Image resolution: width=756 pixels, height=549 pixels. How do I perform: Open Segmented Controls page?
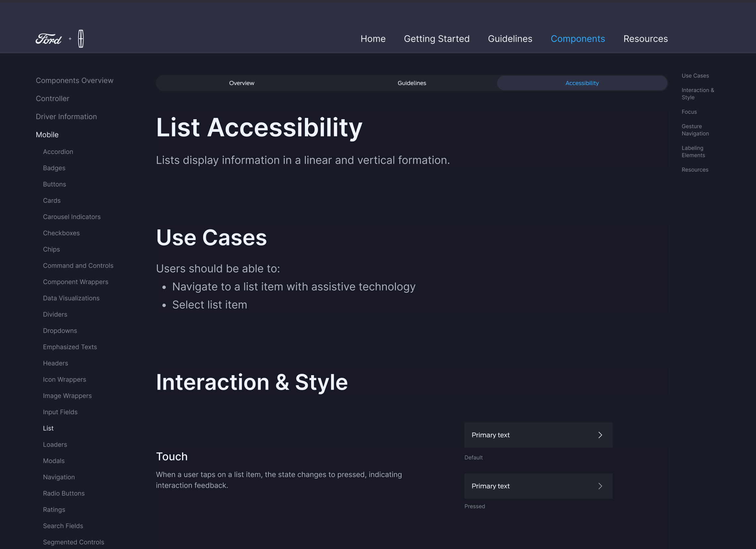click(73, 542)
